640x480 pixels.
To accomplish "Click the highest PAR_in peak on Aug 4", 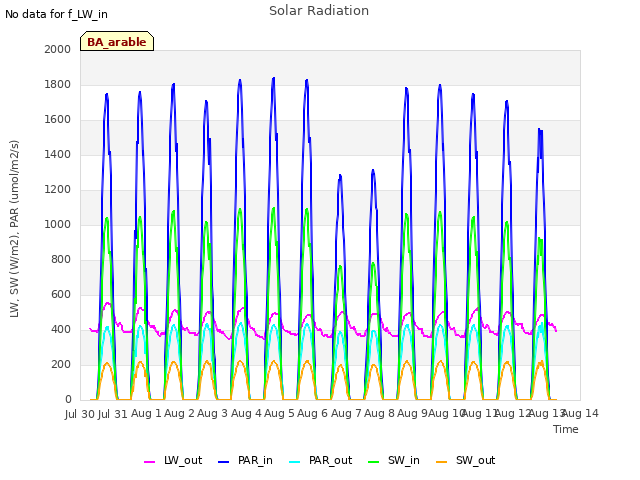I will (x=273, y=78).
